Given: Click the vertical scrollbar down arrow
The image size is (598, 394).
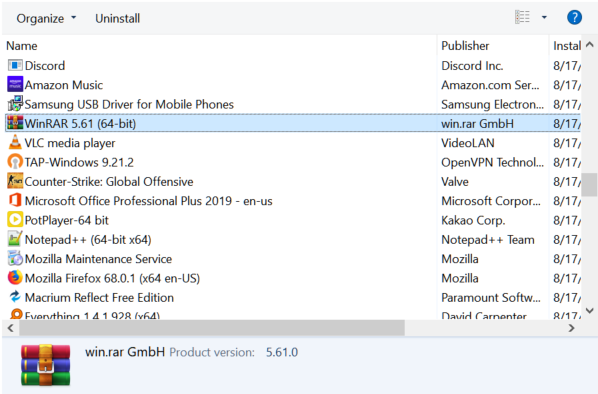Looking at the screenshot, I should [x=590, y=310].
